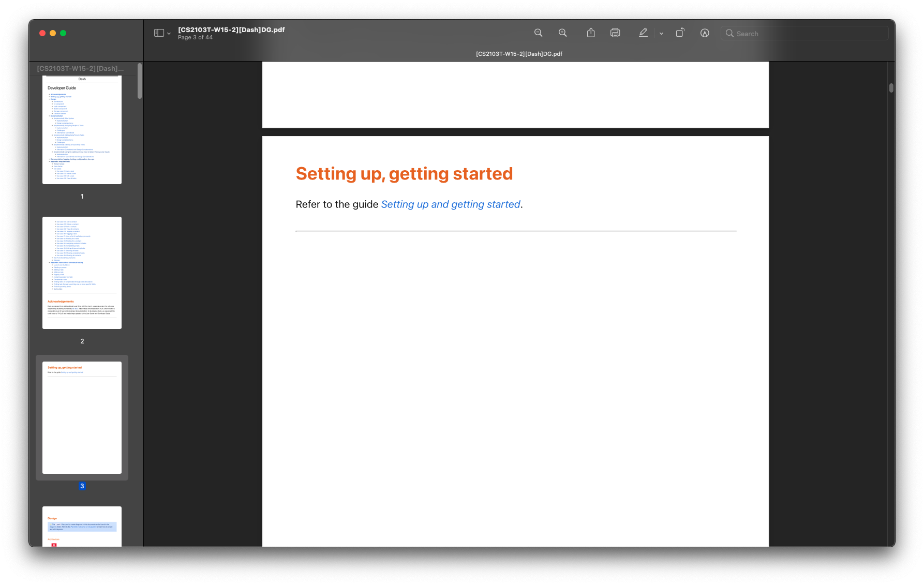This screenshot has width=924, height=585.
Task: Share the document with the Share icon
Action: 591,33
